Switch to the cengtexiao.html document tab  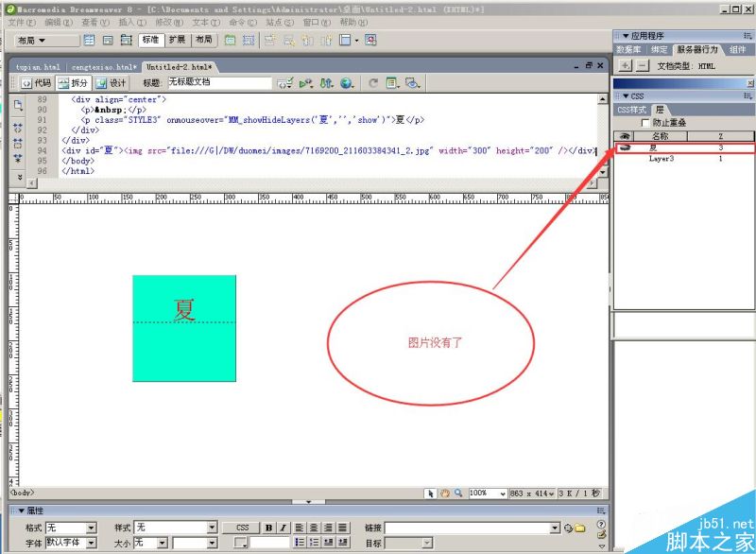(104, 67)
